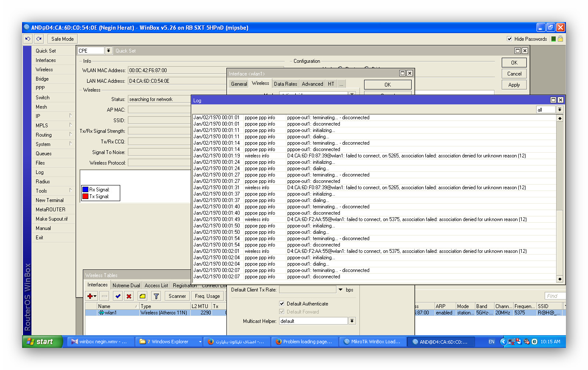
Task: Open the Wireless menu in the sidebar
Action: point(54,70)
